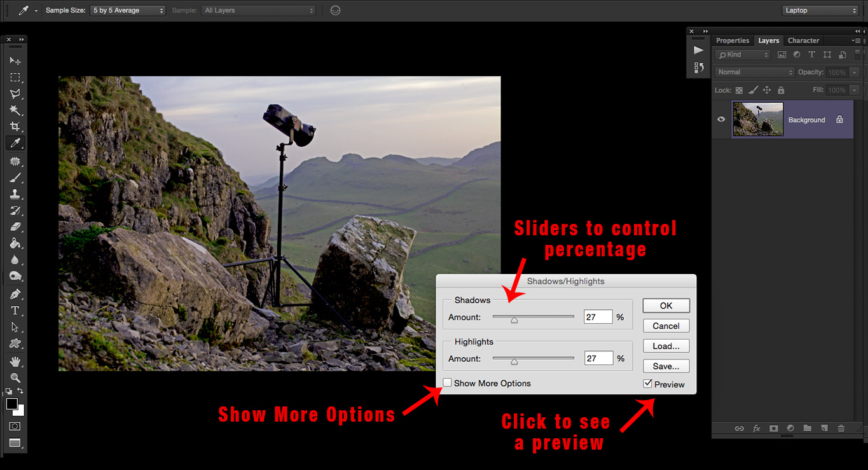The height and width of the screenshot is (470, 868).
Task: Switch to the Properties tab
Action: (x=733, y=41)
